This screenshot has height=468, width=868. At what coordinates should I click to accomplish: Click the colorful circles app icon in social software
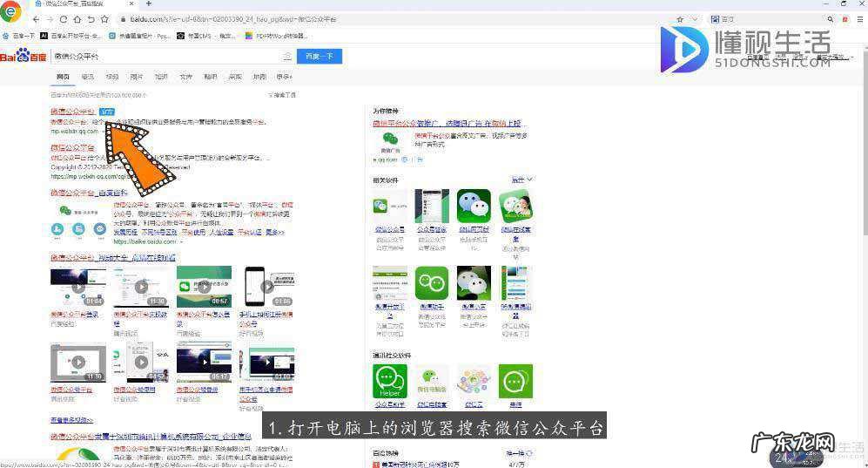tap(474, 381)
